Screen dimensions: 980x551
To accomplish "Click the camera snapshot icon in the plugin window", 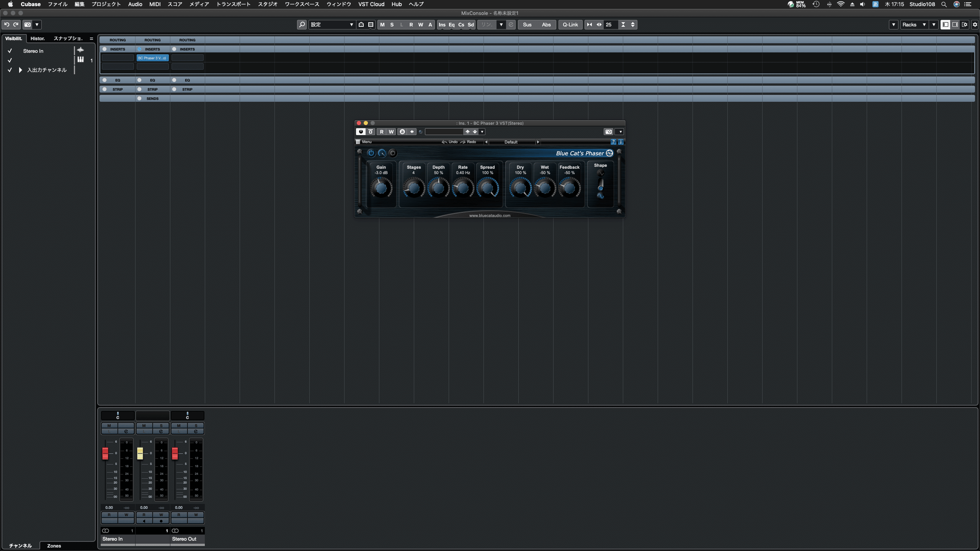I will [x=608, y=131].
